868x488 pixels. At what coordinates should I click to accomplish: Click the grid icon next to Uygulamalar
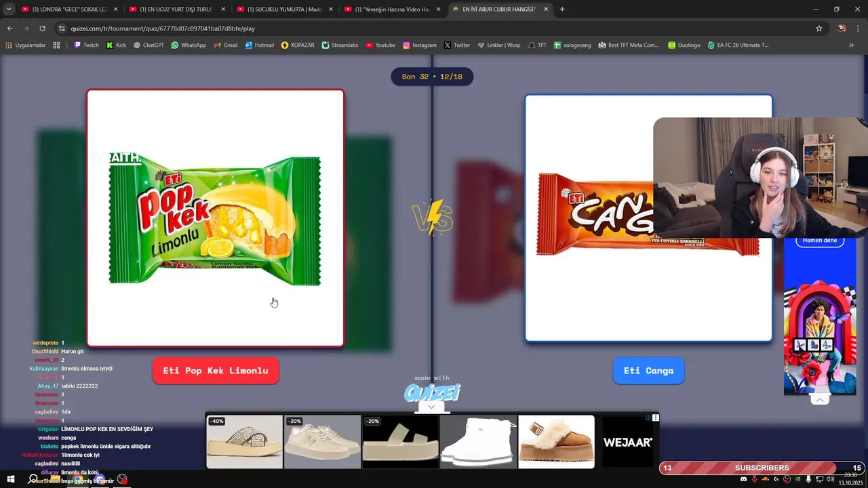tap(56, 45)
